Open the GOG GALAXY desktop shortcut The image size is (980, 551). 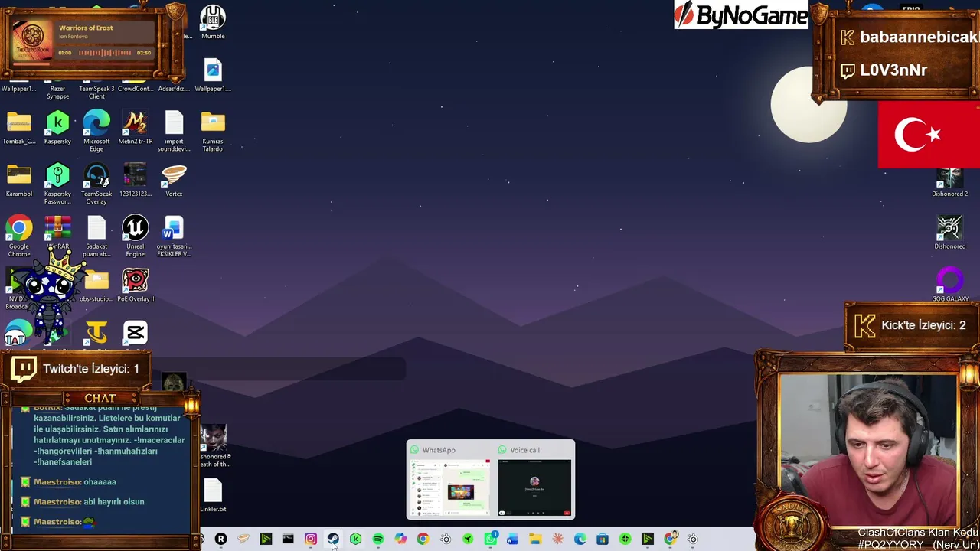[949, 285]
